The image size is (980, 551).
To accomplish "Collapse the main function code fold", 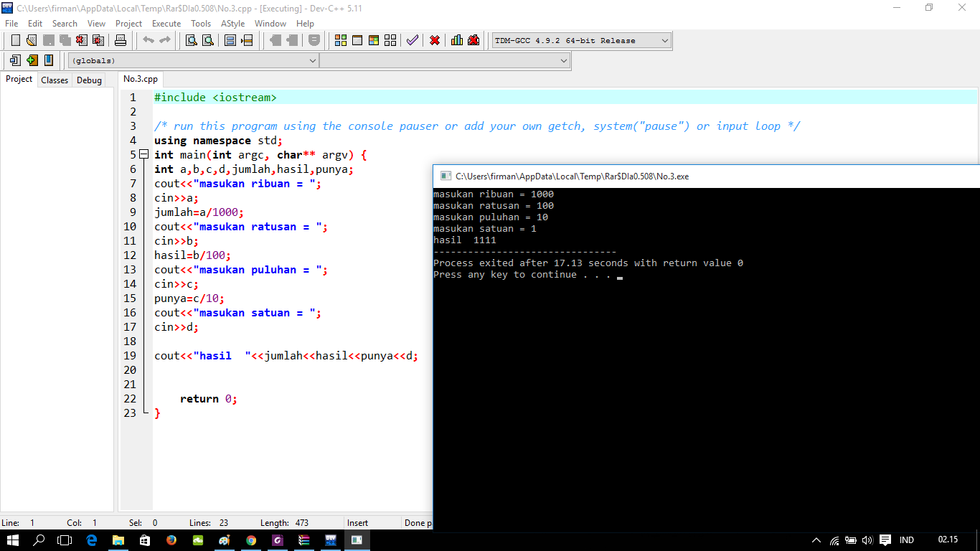I will coord(143,154).
